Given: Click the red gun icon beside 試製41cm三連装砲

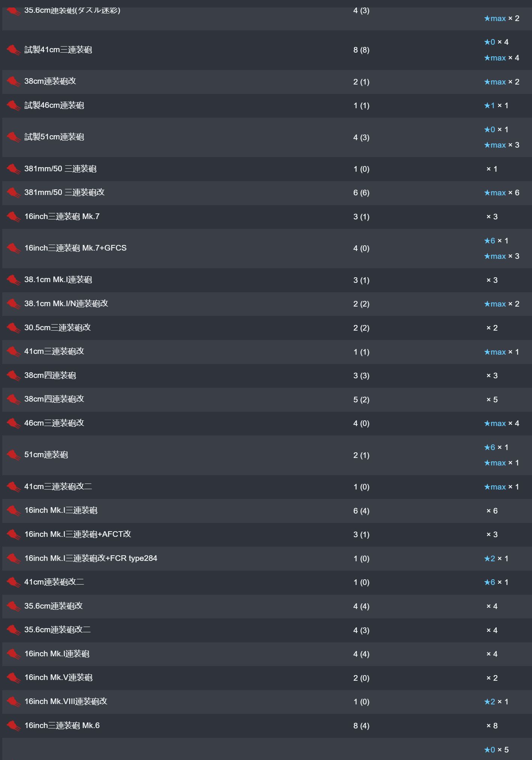Looking at the screenshot, I should click(14, 50).
